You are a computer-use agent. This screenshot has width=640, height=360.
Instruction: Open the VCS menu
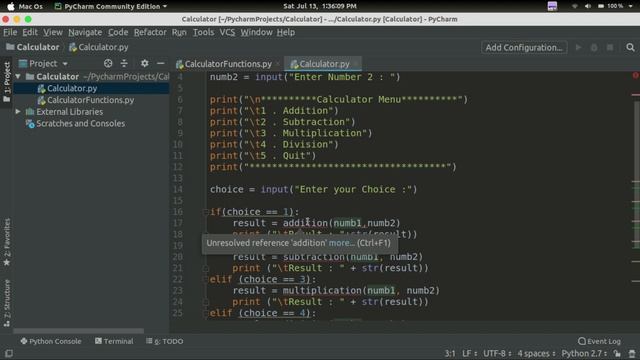pos(227,32)
